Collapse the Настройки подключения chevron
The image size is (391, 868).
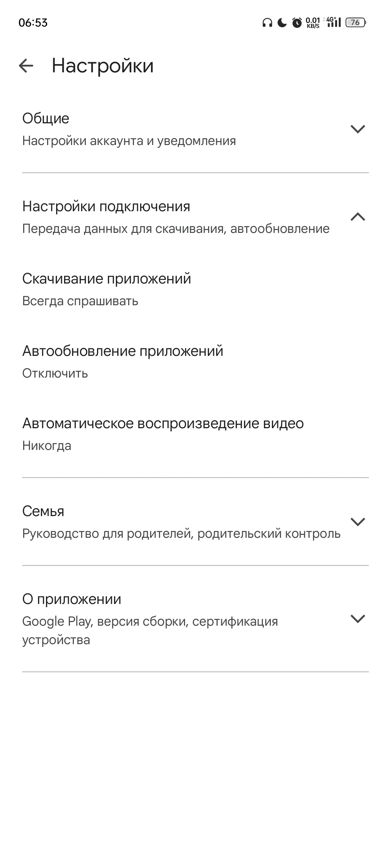point(358,217)
